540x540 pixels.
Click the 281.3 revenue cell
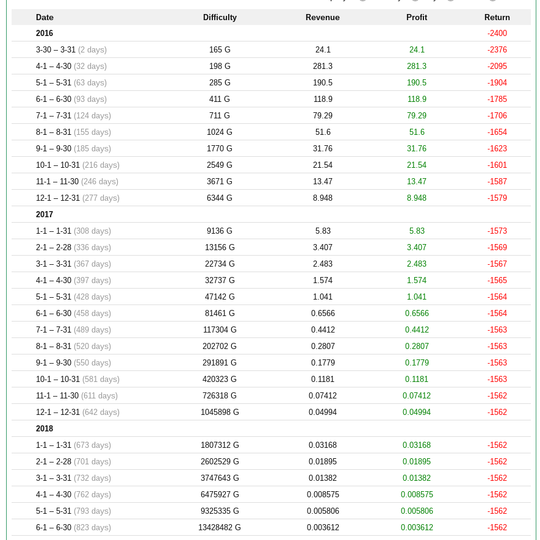click(323, 66)
